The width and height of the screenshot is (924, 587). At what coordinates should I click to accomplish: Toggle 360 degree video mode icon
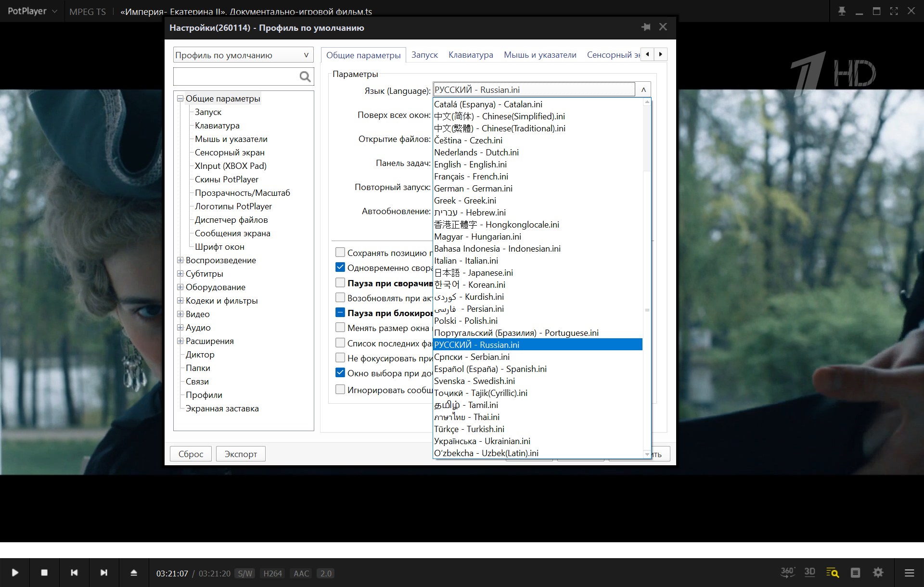[787, 573]
